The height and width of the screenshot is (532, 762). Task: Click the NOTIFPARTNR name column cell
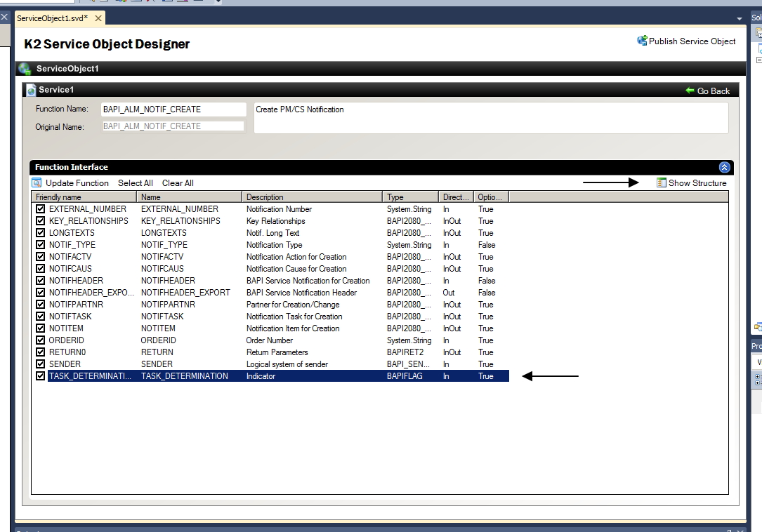click(168, 305)
